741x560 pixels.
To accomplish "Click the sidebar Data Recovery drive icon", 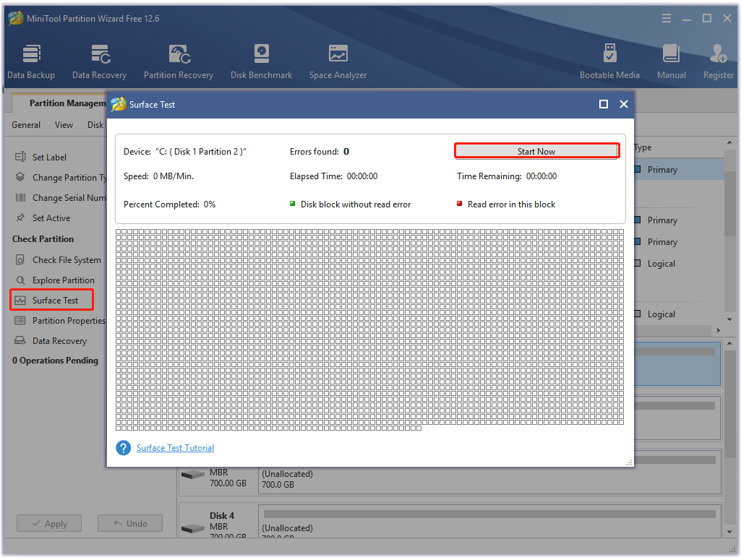I will click(x=20, y=340).
